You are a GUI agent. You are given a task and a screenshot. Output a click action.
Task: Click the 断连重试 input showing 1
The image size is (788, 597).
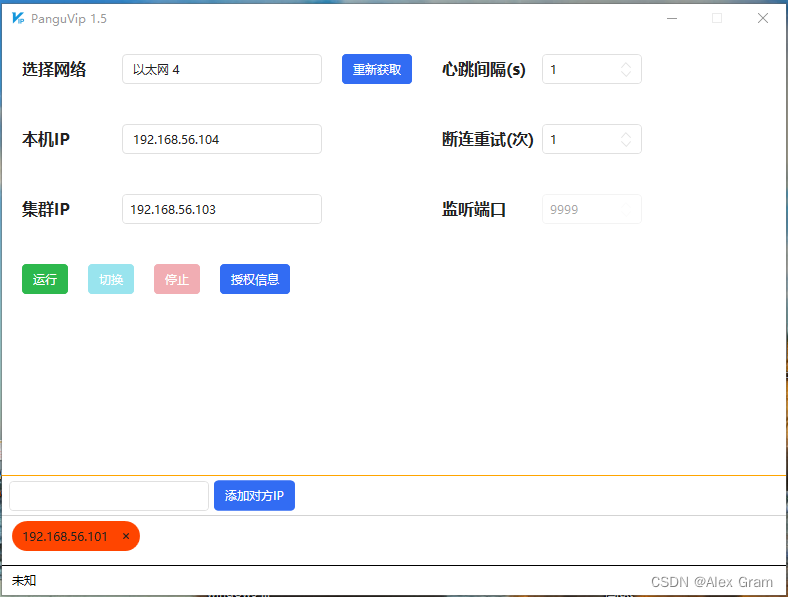[592, 139]
